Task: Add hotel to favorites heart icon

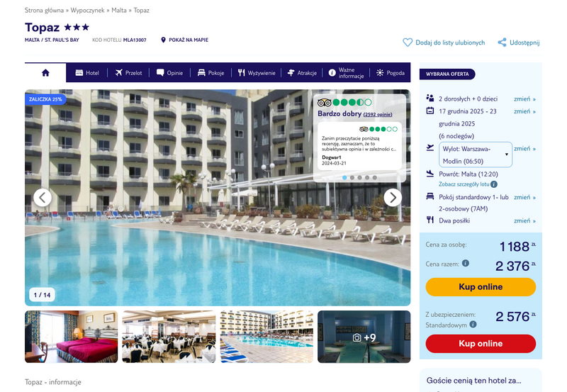Action: point(408,43)
